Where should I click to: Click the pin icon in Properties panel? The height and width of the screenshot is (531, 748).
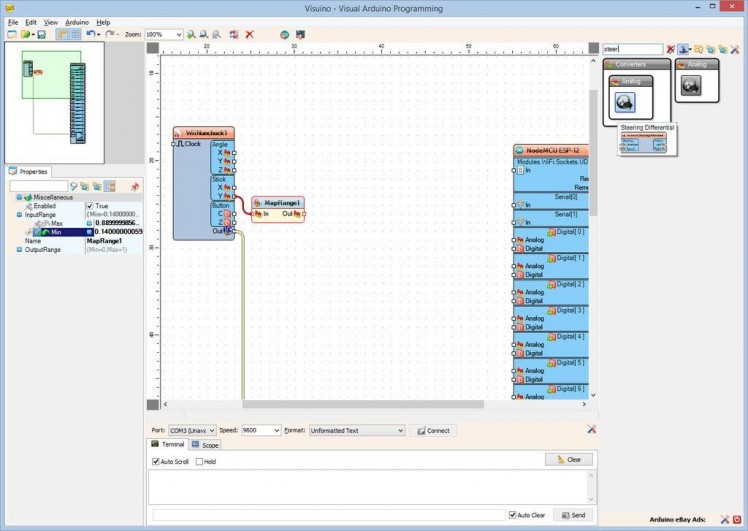point(135,186)
